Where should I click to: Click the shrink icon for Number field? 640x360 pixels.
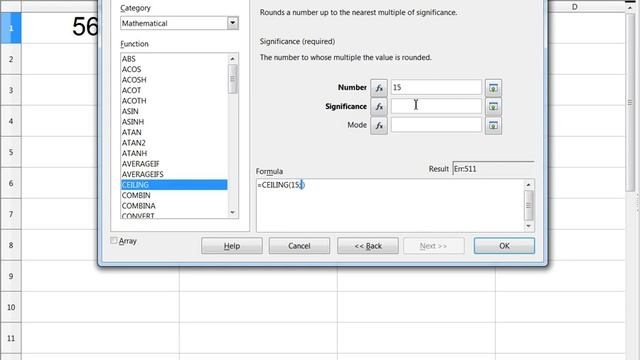pos(493,88)
